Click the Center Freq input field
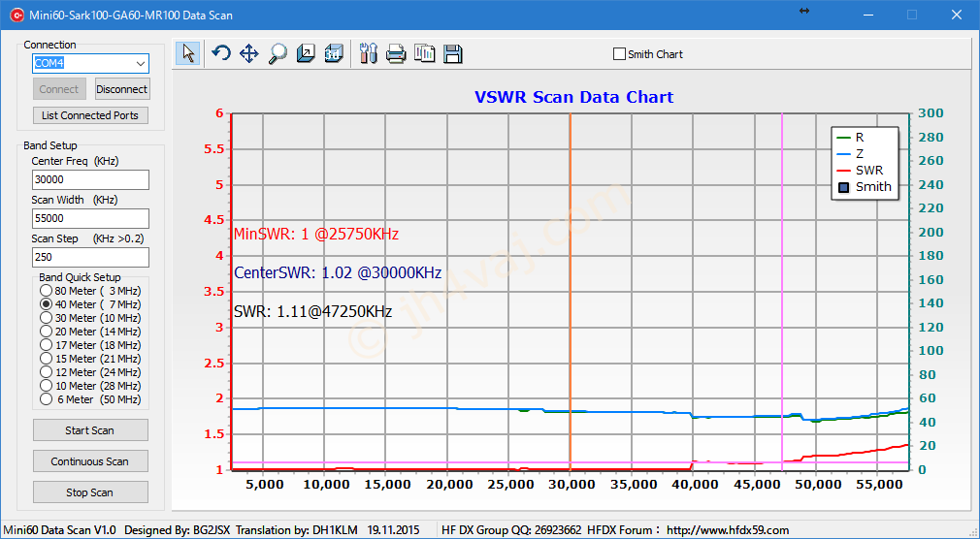Image resolution: width=980 pixels, height=539 pixels. point(90,179)
